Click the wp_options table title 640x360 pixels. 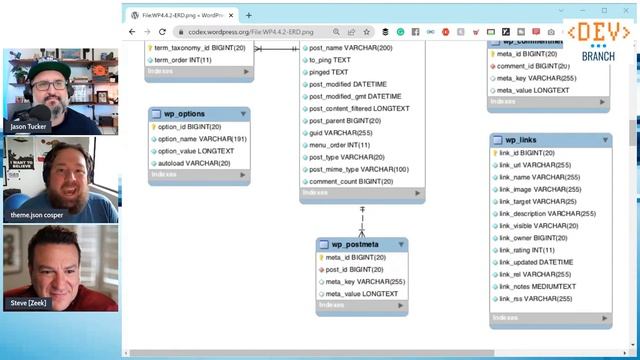pyautogui.click(x=184, y=114)
